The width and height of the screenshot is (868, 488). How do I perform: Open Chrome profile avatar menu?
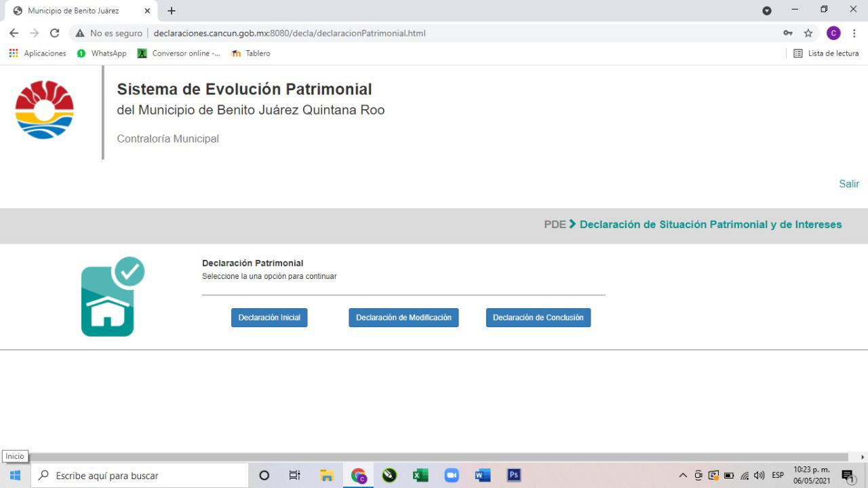point(833,33)
